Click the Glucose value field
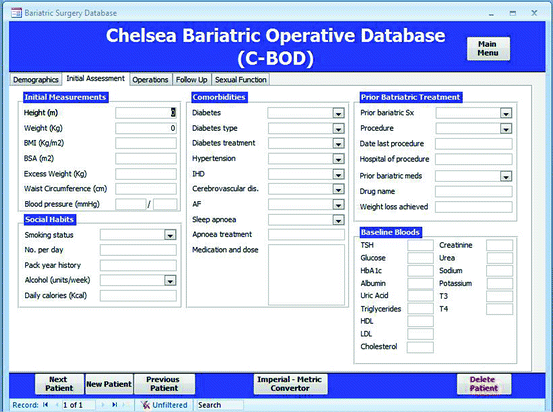 [x=420, y=258]
